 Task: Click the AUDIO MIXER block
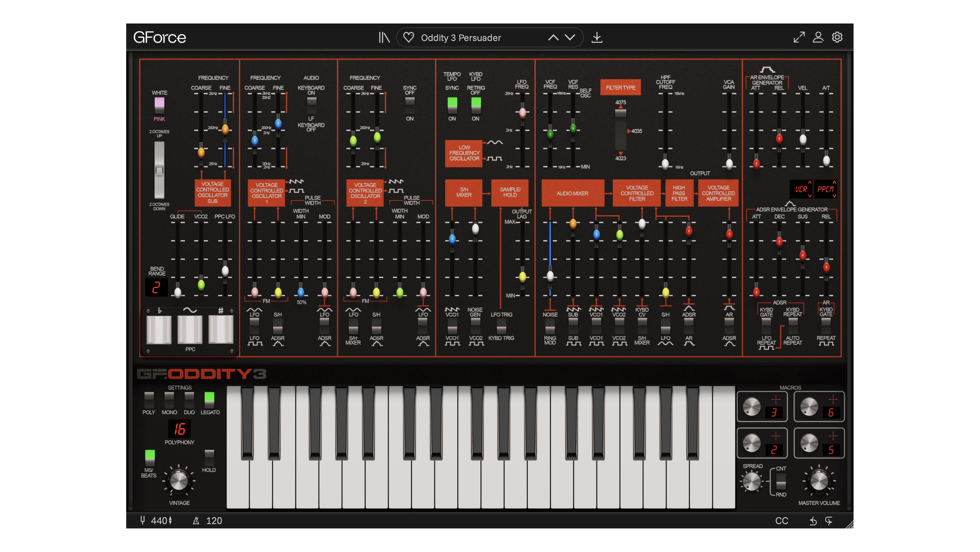click(x=573, y=193)
